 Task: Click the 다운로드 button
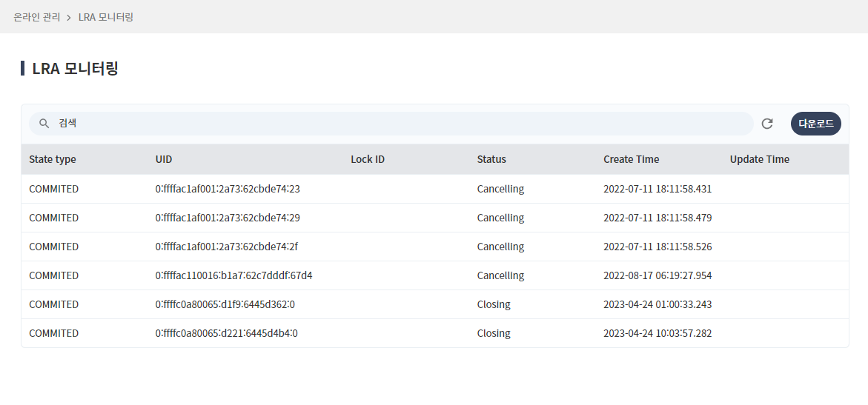tap(815, 124)
